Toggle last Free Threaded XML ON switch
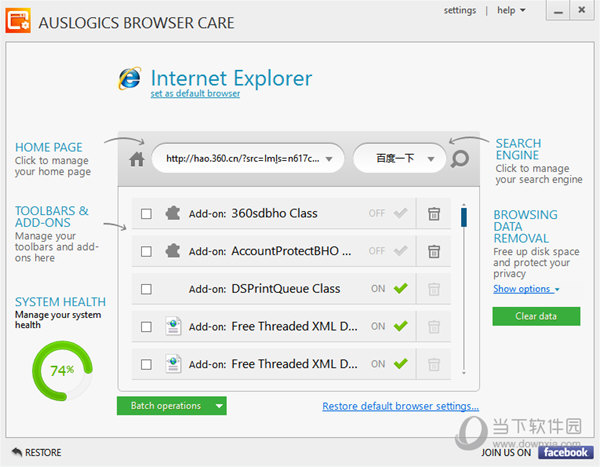The height and width of the screenshot is (467, 600). (x=389, y=364)
